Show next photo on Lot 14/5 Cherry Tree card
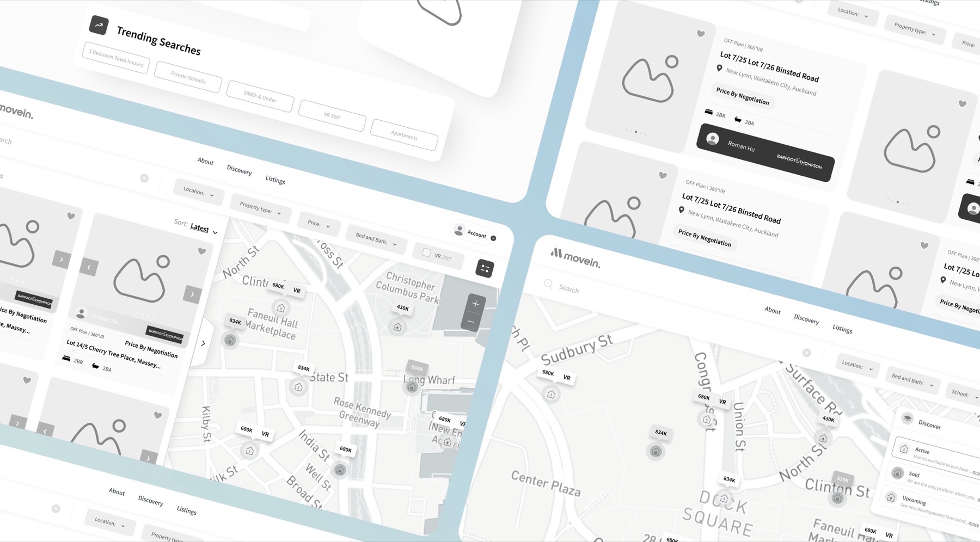Screen dimensions: 980x542 192,294
